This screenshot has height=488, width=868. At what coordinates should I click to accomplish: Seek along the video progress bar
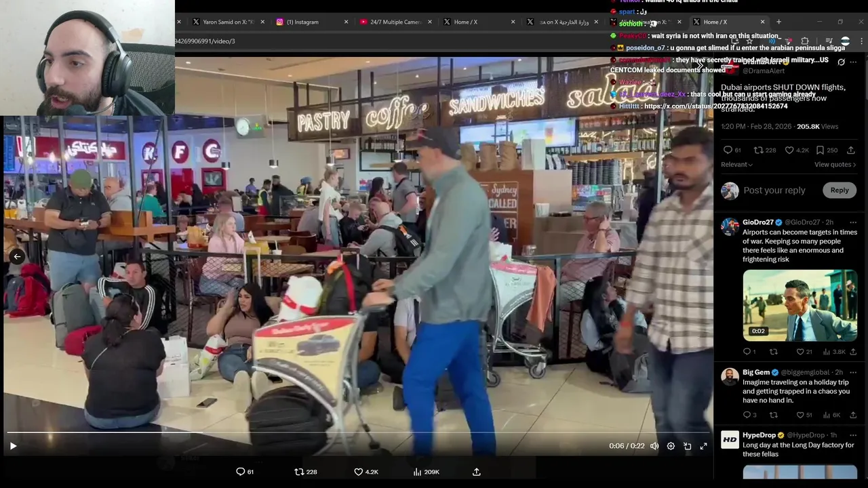[357, 432]
